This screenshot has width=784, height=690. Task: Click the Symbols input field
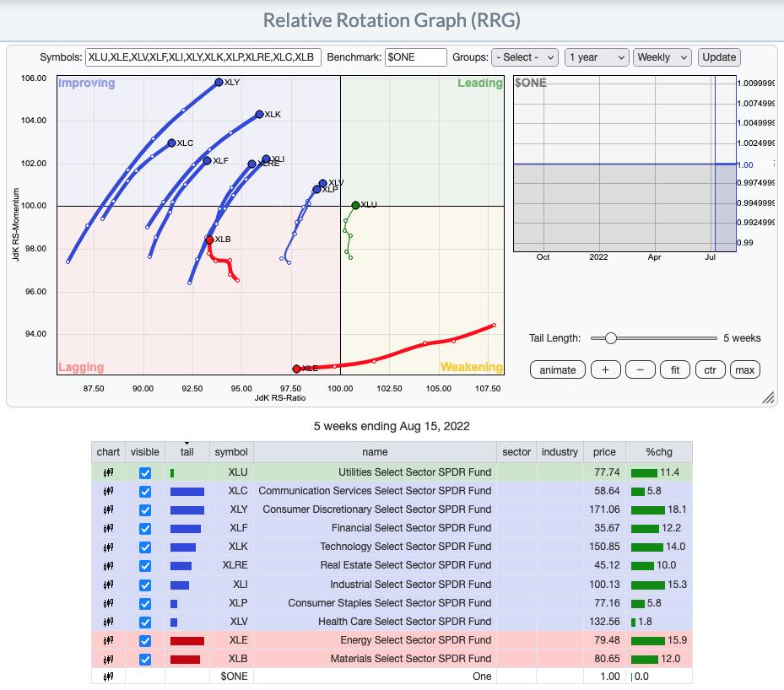point(203,57)
